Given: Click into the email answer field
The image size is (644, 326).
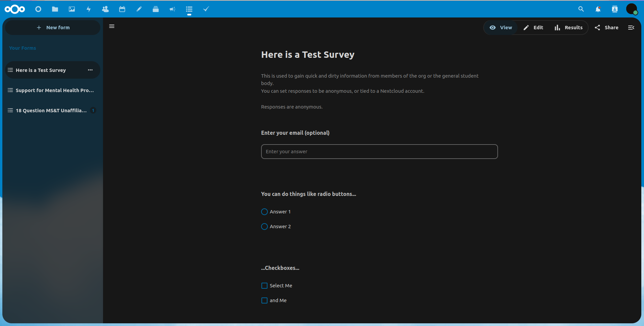Looking at the screenshot, I should pyautogui.click(x=379, y=152).
